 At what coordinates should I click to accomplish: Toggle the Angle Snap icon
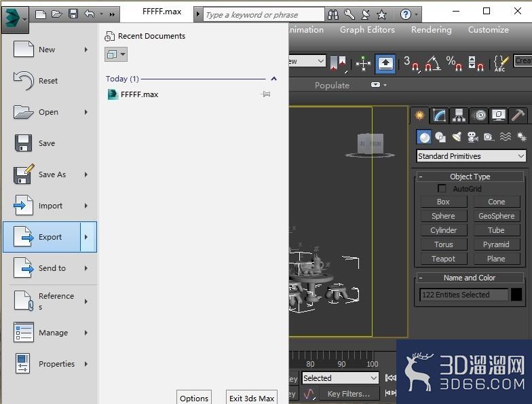coord(433,64)
